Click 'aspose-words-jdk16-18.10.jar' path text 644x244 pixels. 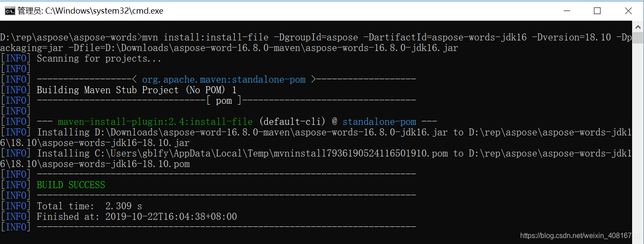click(x=116, y=143)
